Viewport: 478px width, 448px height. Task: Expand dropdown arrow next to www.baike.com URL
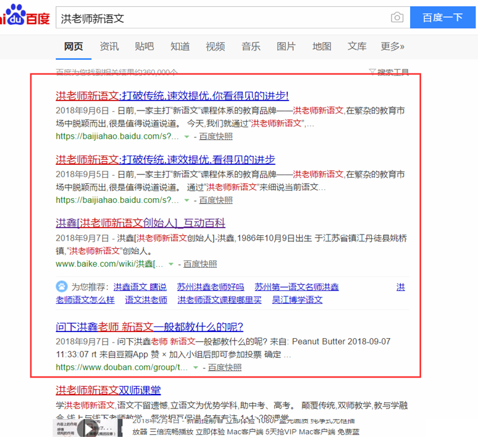click(x=171, y=264)
